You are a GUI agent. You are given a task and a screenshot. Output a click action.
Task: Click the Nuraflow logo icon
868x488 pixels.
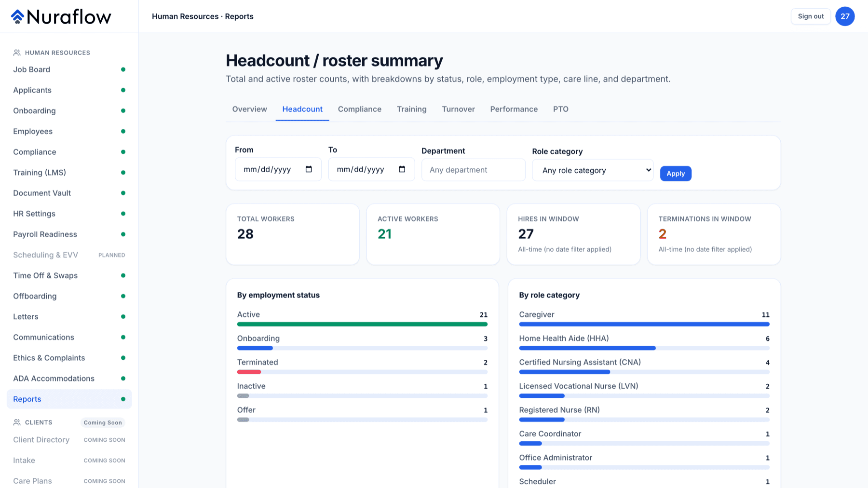tap(18, 16)
